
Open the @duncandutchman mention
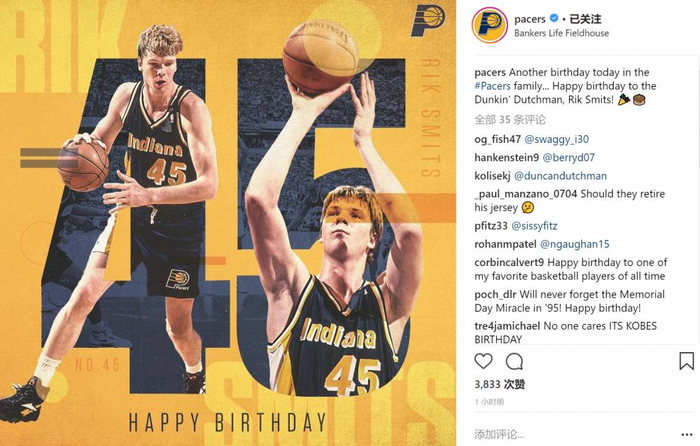(560, 176)
